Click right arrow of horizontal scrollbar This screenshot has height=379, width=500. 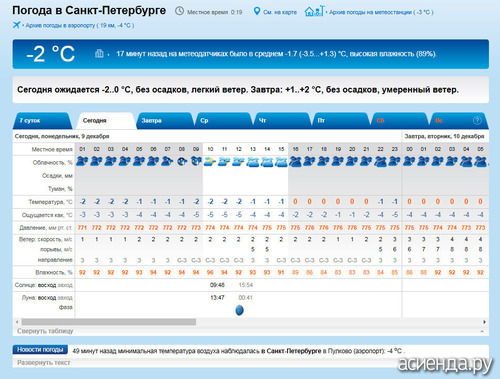(484, 322)
